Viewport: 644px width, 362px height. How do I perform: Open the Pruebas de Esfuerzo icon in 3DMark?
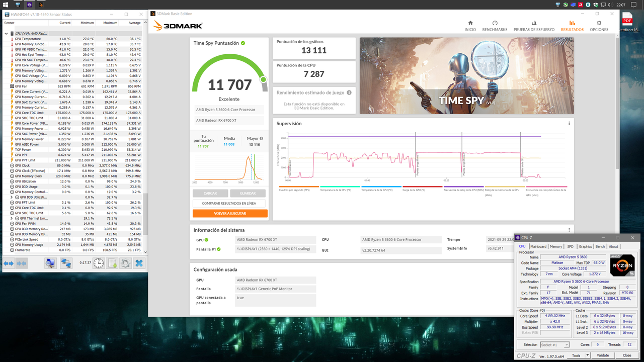point(534,23)
